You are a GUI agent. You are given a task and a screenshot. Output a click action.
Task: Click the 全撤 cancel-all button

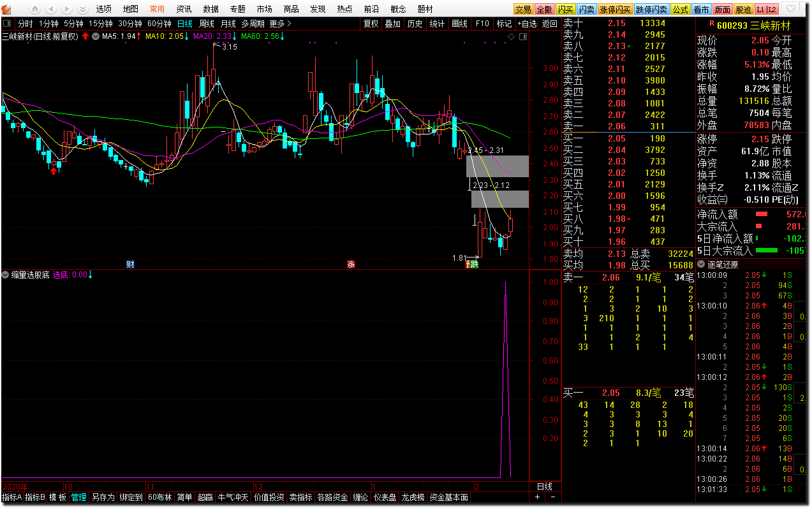coord(544,10)
